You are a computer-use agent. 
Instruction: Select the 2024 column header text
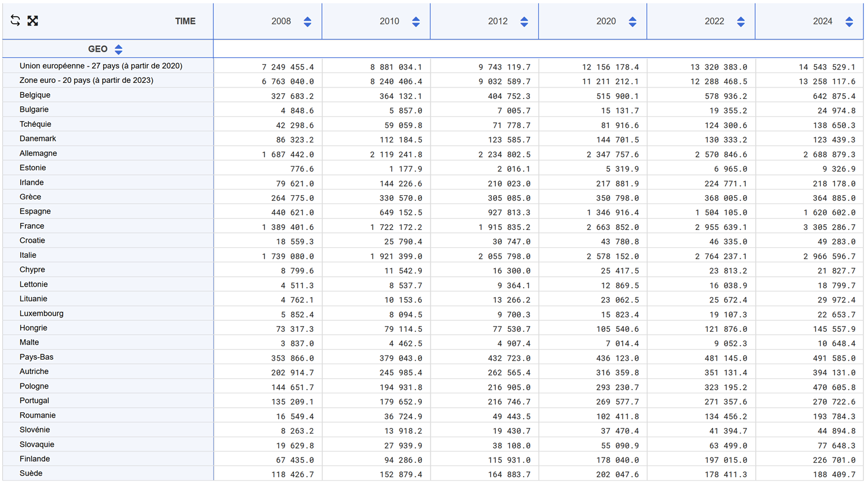coord(822,21)
